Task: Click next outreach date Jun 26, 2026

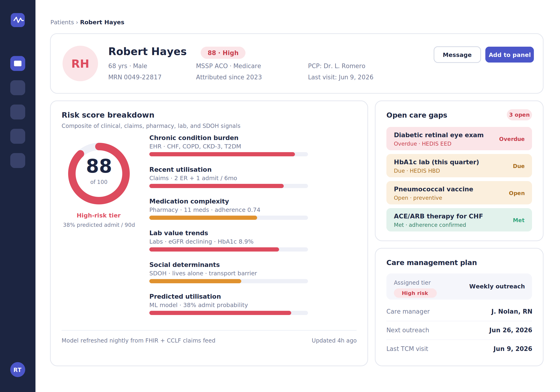Action: (x=511, y=330)
